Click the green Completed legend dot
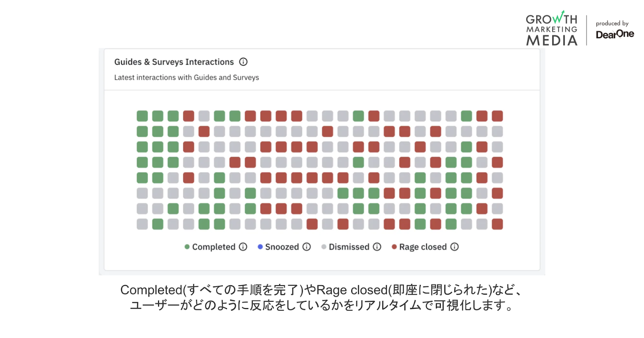This screenshot has width=644, height=338. [x=187, y=247]
